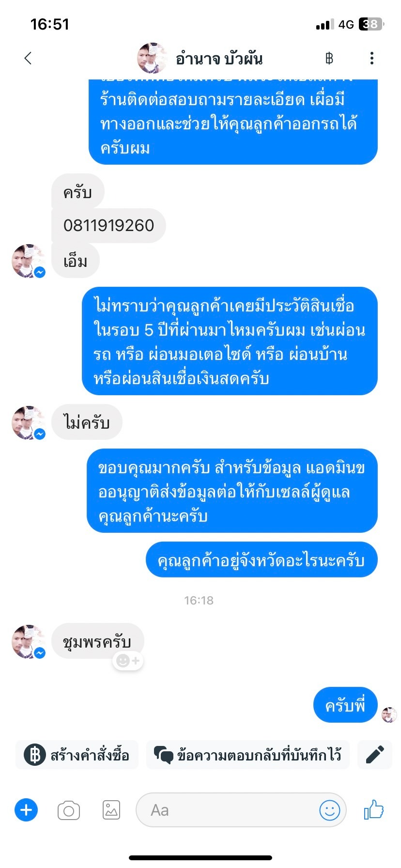Viewport: 401px width, 868px height.
Task: Open contact name อำนาจ บัวผัน in header
Action: pyautogui.click(x=219, y=59)
